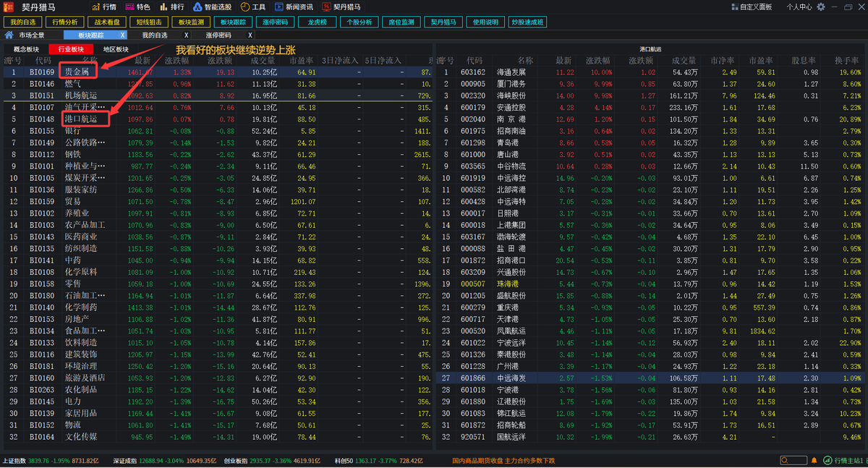The width and height of the screenshot is (868, 468).
Task: Switch to the 市场全景 tab
Action: click(32, 35)
